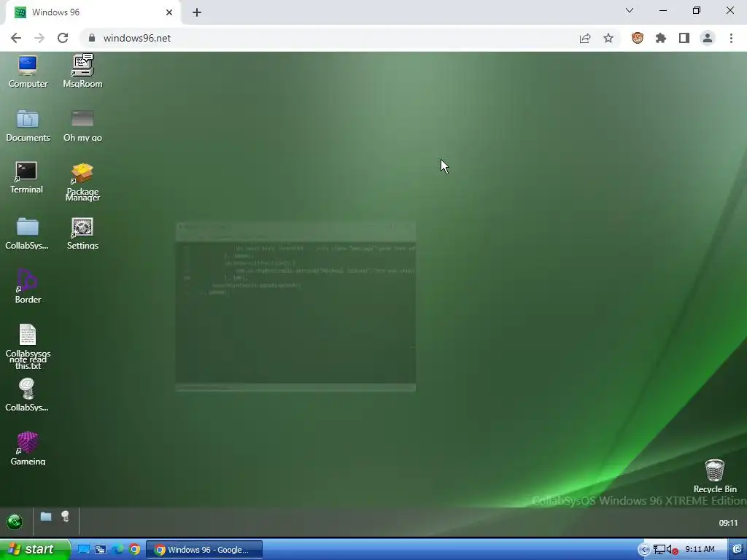The height and width of the screenshot is (560, 747).
Task: Click the volume tray icon
Action: click(x=671, y=550)
